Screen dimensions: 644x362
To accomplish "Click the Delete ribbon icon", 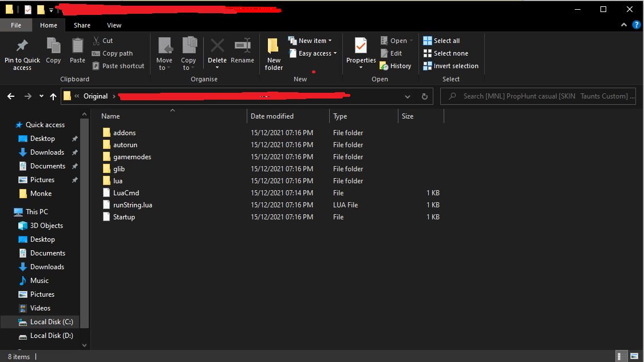I will point(218,46).
